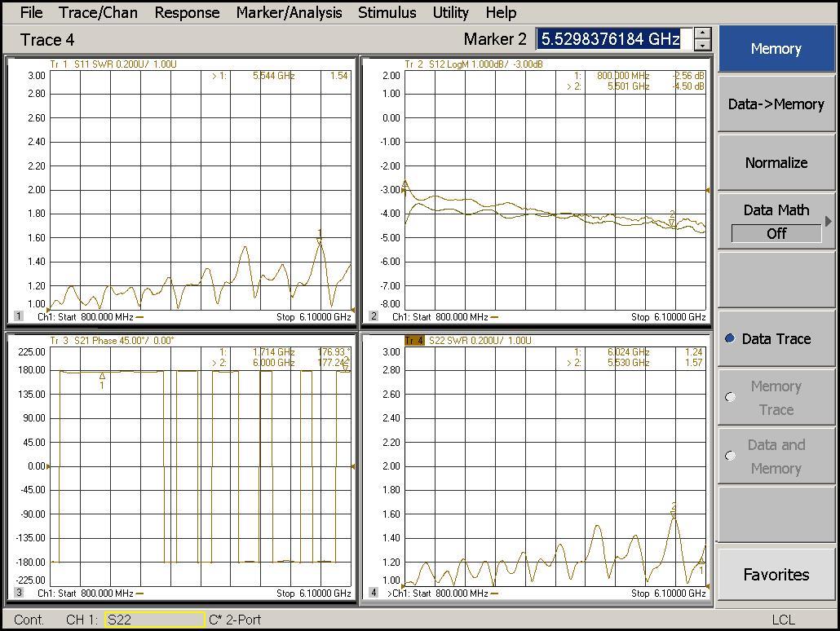Open the Stimulus menu

tap(387, 12)
